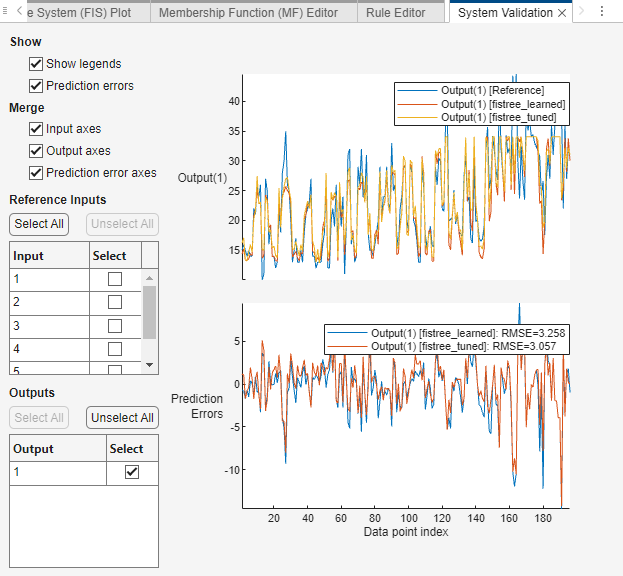Uncheck Prediction error axes merge option
The width and height of the screenshot is (623, 576).
click(x=37, y=173)
